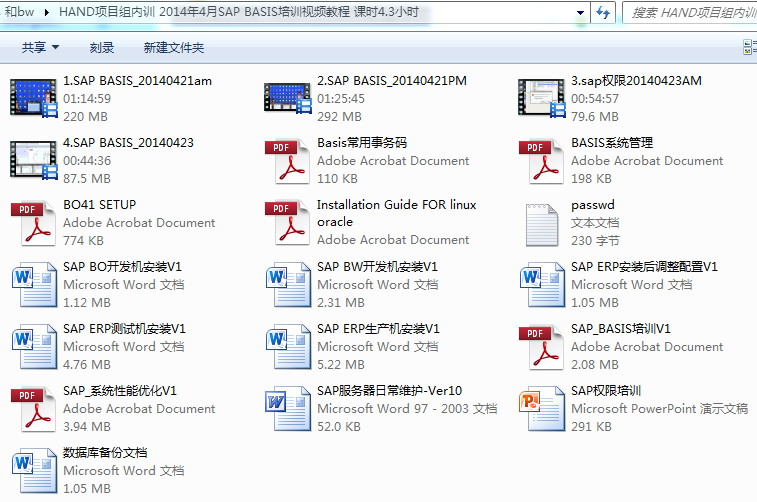Screen dimensions: 757x502
Task: Select file name SAP BO开发机安装V1
Action: click(123, 267)
